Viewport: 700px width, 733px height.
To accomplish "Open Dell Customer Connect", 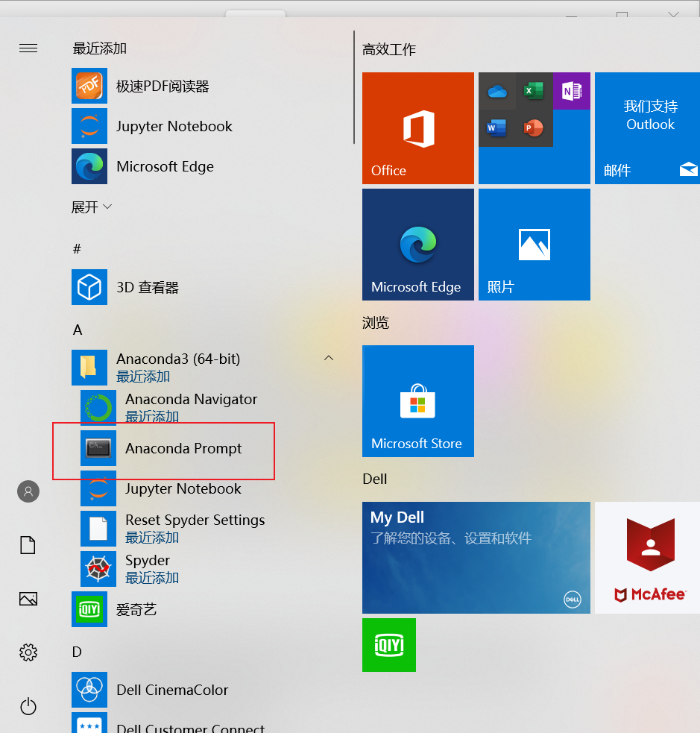I will 168,723.
